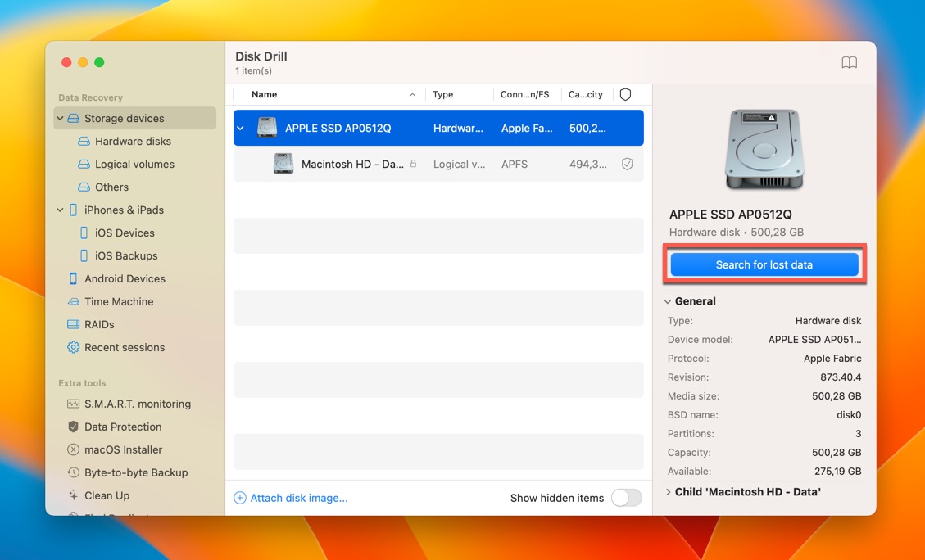Collapse the Storage devices chevron

tap(60, 119)
